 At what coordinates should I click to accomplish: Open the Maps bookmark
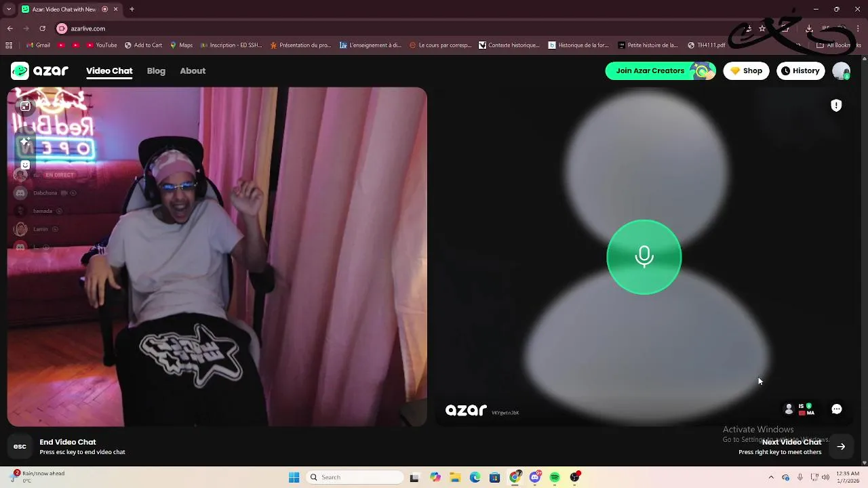point(181,45)
